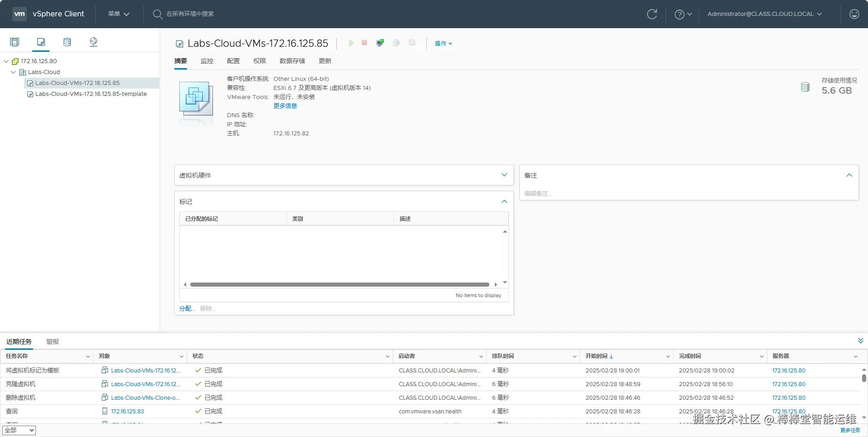The width and height of the screenshot is (868, 437).
Task: Open the Administrator@CLASS.CLOUD.LOCAL user menu
Action: click(x=764, y=14)
